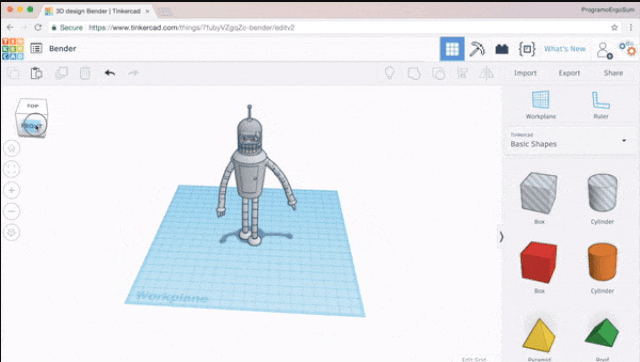Image resolution: width=640 pixels, height=362 pixels.
Task: Click Edit Grid at the bottom
Action: (x=474, y=360)
